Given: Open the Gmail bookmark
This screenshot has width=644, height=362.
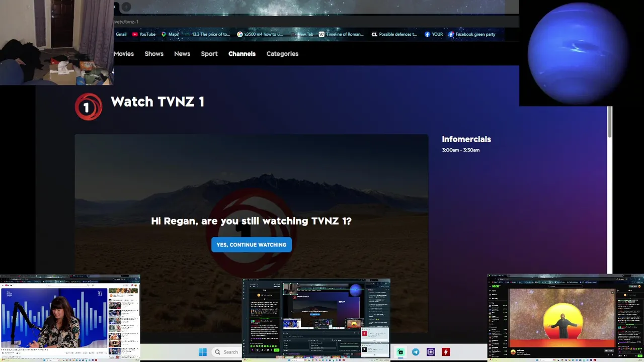Looking at the screenshot, I should pos(121,34).
